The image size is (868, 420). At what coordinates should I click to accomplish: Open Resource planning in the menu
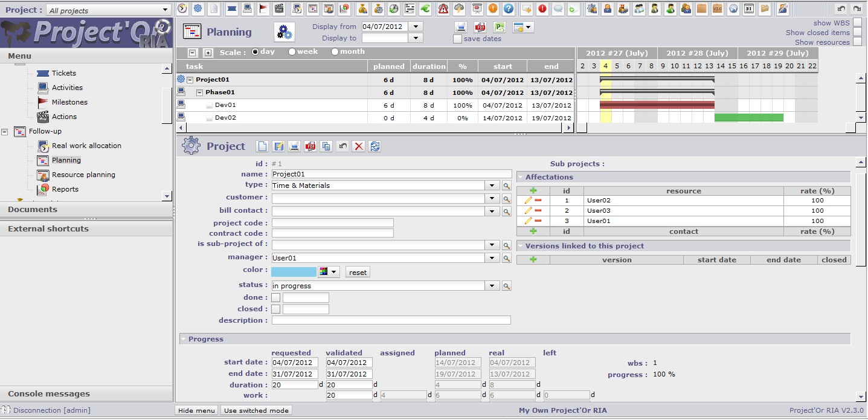click(x=83, y=175)
